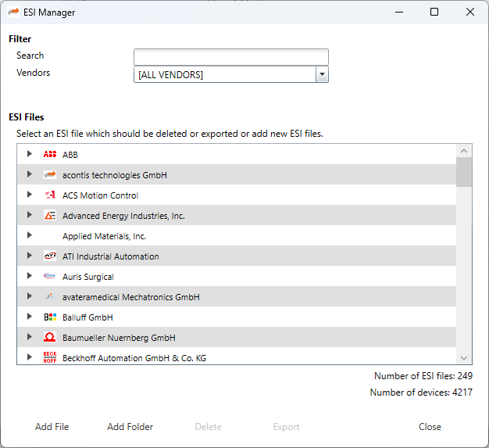This screenshot has height=448, width=489.
Task: Click the Baumueller Nuernberg logo icon
Action: tap(50, 337)
